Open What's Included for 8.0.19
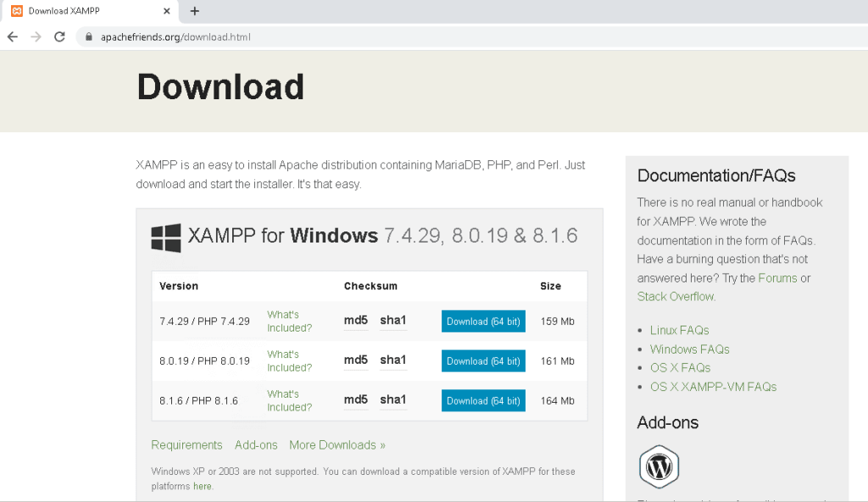 (290, 361)
